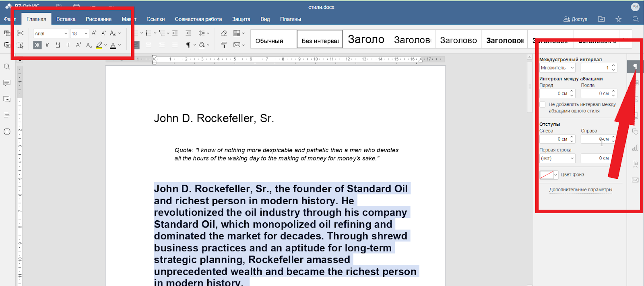Toggle Italic formatting (К)
The height and width of the screenshot is (286, 644).
tap(47, 45)
